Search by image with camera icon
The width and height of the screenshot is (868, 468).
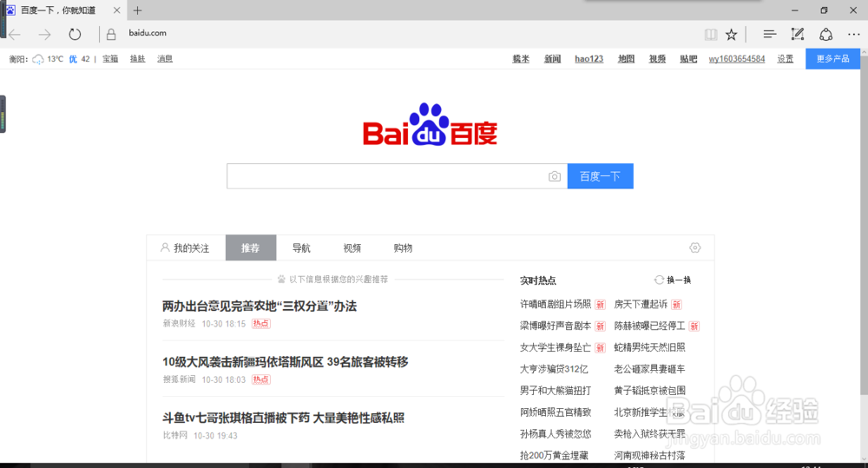click(554, 176)
